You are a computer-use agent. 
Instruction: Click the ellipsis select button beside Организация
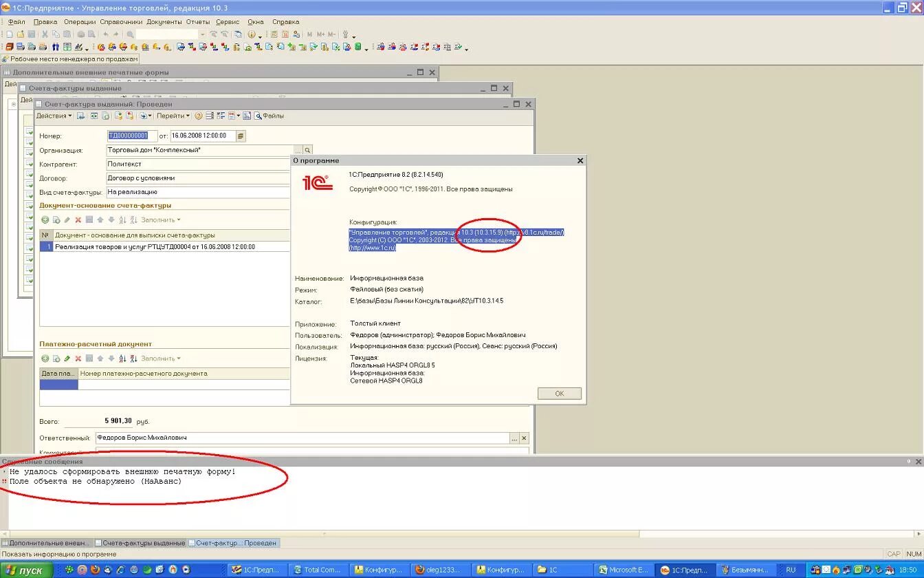click(298, 150)
